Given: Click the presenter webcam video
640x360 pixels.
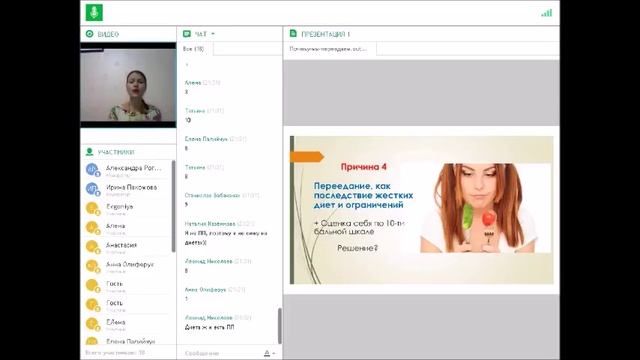Looking at the screenshot, I should pyautogui.click(x=128, y=85).
